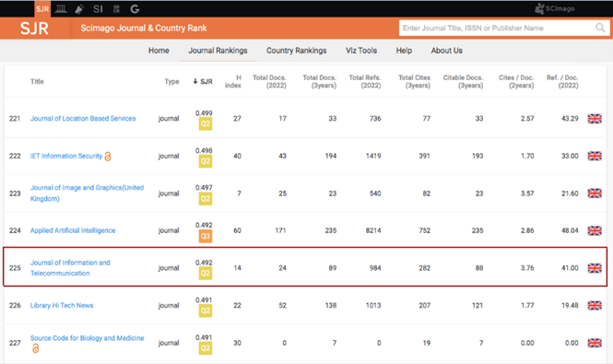Image resolution: width=613 pixels, height=364 pixels.
Task: Click the Q2 badge for Library Hi Tech News
Action: click(x=206, y=311)
